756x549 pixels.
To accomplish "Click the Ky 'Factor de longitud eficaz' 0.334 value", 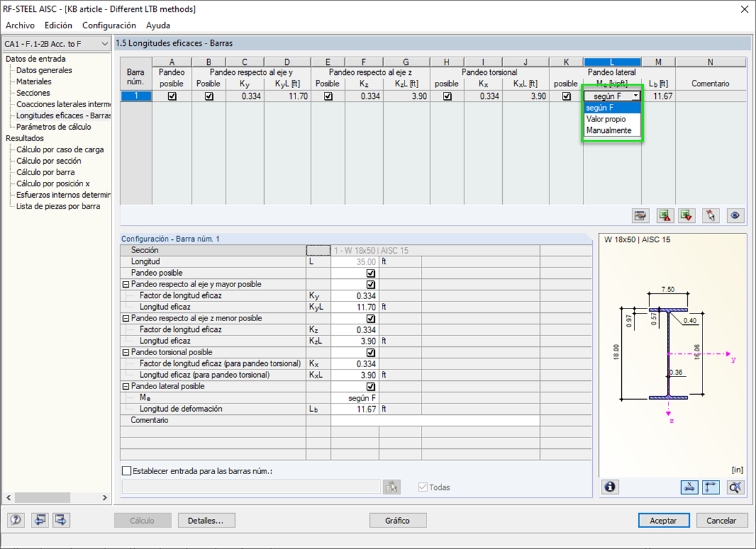I will (x=355, y=296).
